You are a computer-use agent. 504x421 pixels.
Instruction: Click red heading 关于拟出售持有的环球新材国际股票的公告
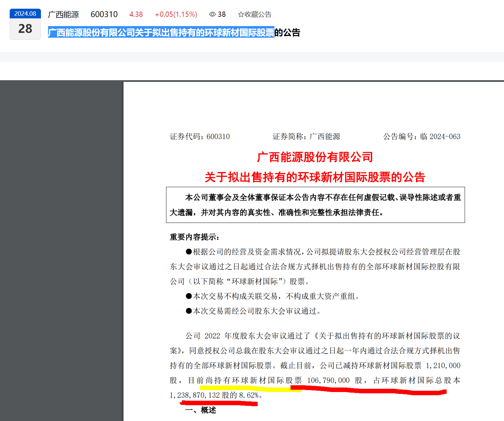tap(315, 177)
